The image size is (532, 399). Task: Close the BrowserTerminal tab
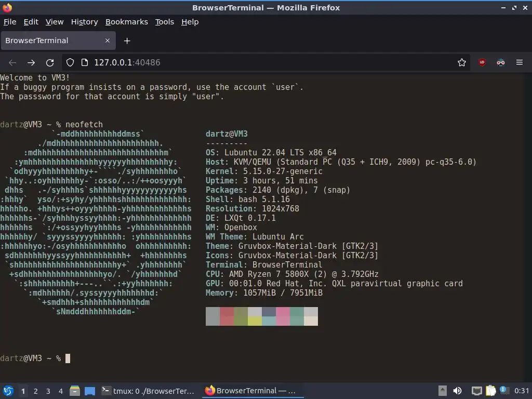[x=108, y=41]
